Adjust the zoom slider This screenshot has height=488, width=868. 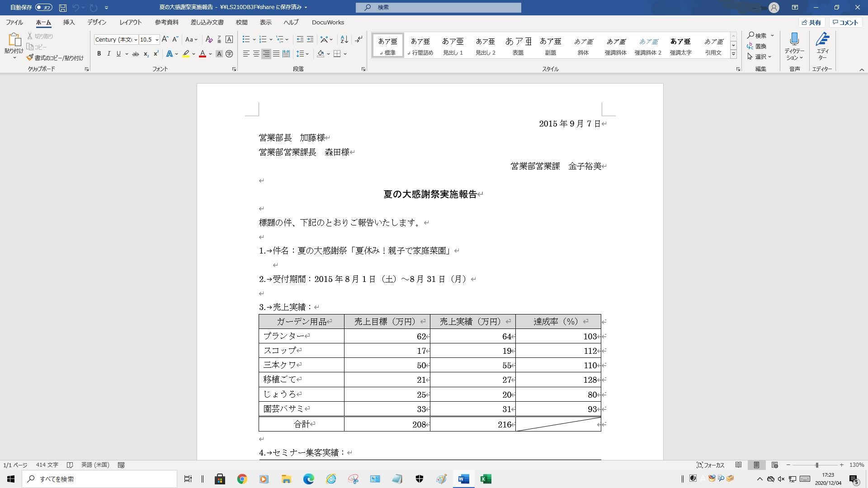point(817,465)
